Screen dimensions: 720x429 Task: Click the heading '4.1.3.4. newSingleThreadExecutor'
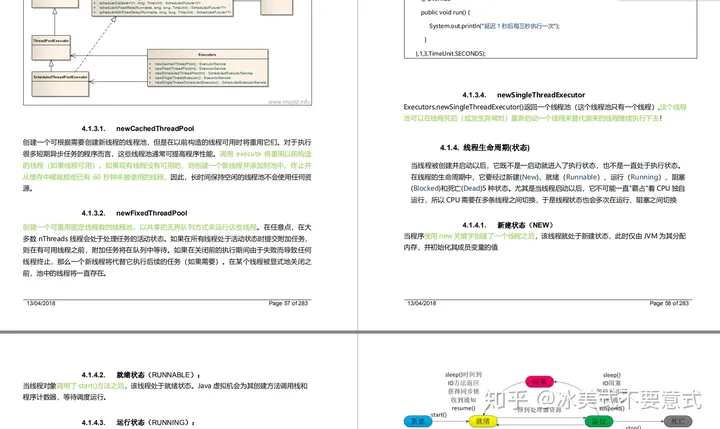(x=523, y=95)
